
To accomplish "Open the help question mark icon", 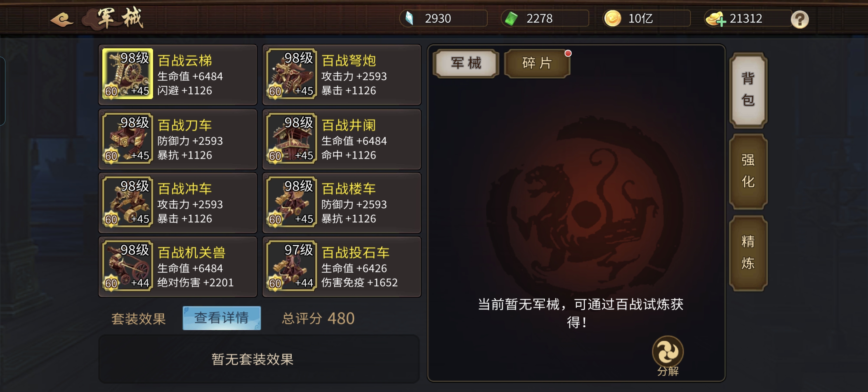I will (x=799, y=19).
